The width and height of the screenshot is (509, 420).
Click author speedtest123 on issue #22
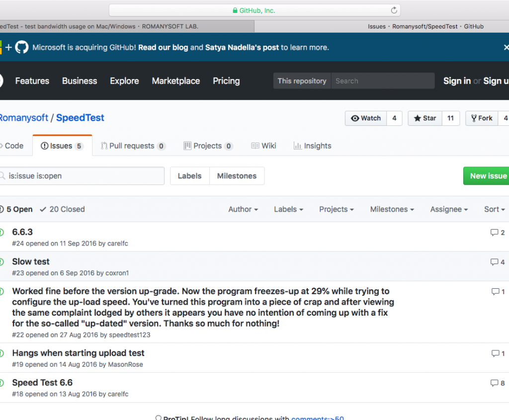130,335
